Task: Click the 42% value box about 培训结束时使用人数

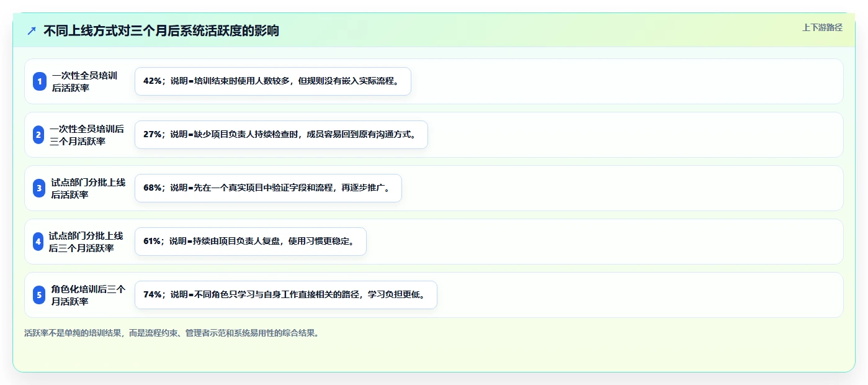Action: click(x=273, y=81)
